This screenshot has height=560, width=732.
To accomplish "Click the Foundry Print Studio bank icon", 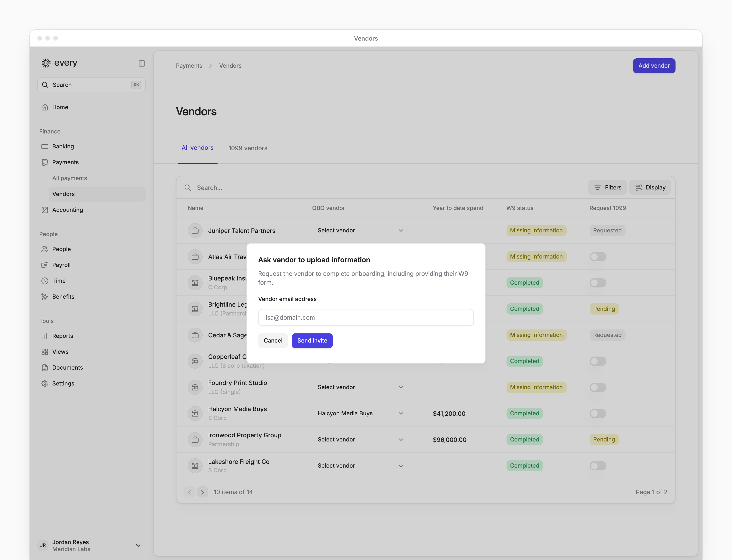I will [x=195, y=387].
